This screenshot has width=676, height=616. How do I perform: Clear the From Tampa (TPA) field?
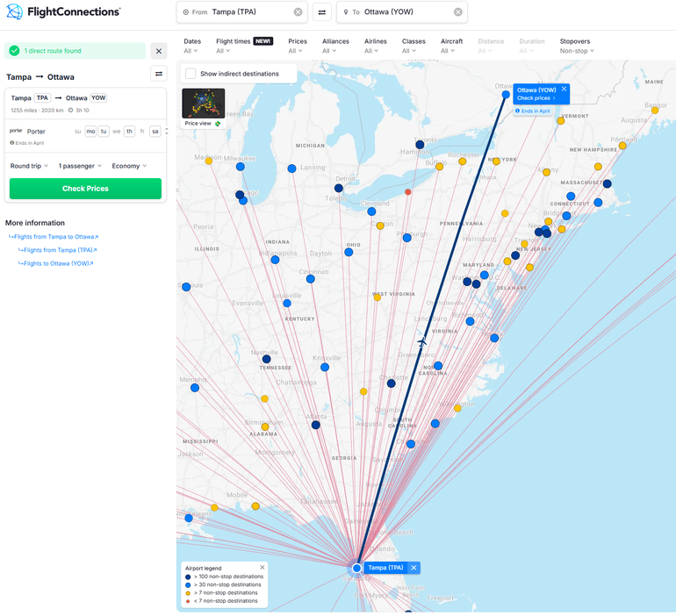[298, 12]
